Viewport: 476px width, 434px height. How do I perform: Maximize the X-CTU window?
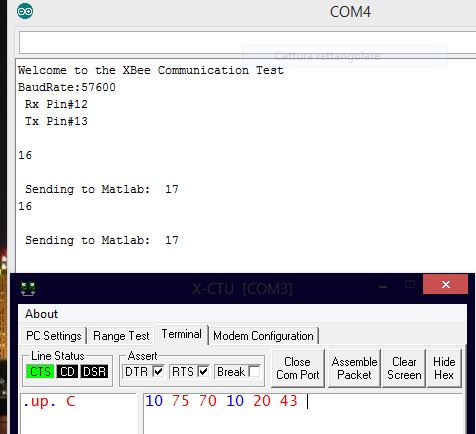pos(410,284)
